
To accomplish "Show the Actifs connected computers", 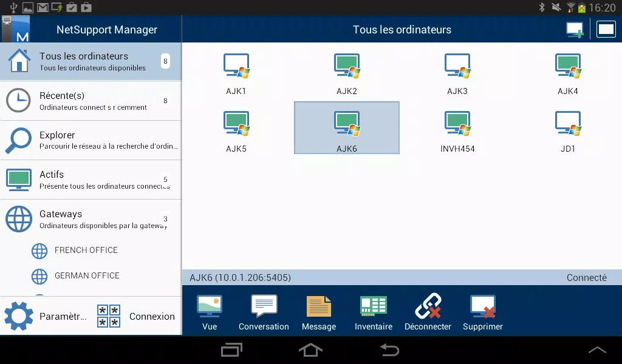I will pos(91,180).
